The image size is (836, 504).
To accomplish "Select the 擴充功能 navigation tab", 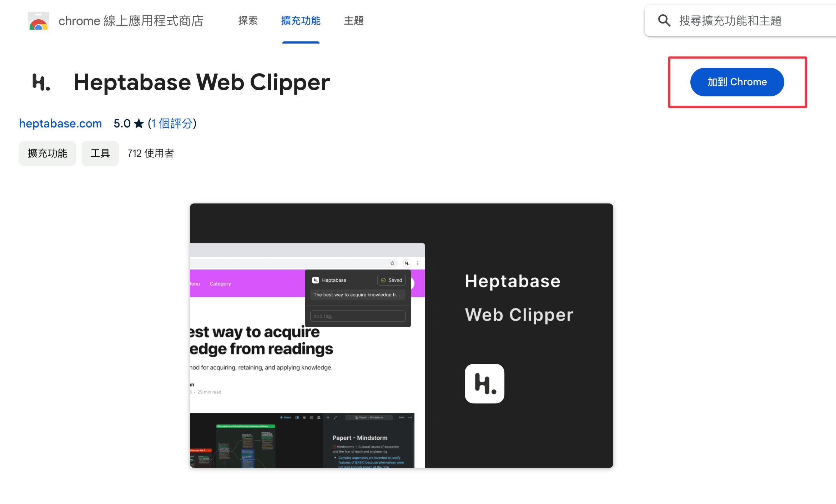I will pyautogui.click(x=301, y=21).
